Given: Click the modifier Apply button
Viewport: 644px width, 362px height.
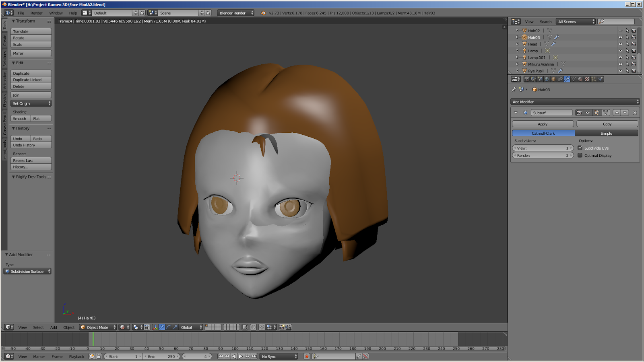Looking at the screenshot, I should [x=543, y=124].
